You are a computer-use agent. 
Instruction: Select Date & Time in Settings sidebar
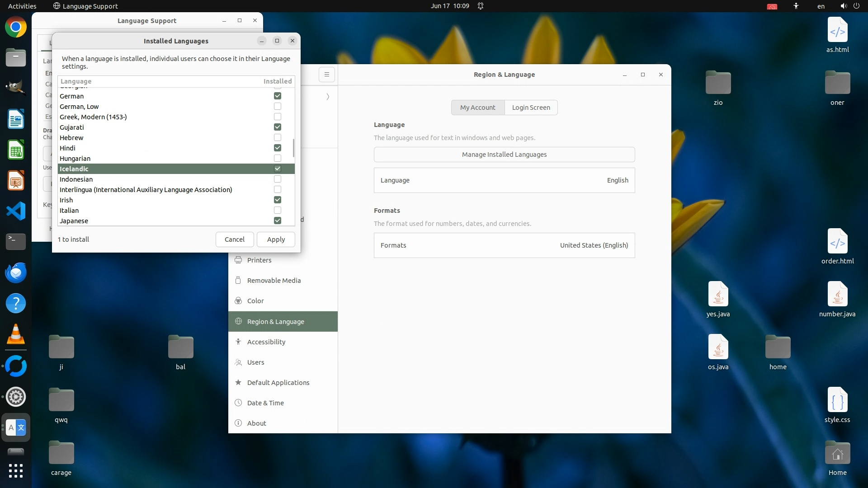[x=265, y=403]
